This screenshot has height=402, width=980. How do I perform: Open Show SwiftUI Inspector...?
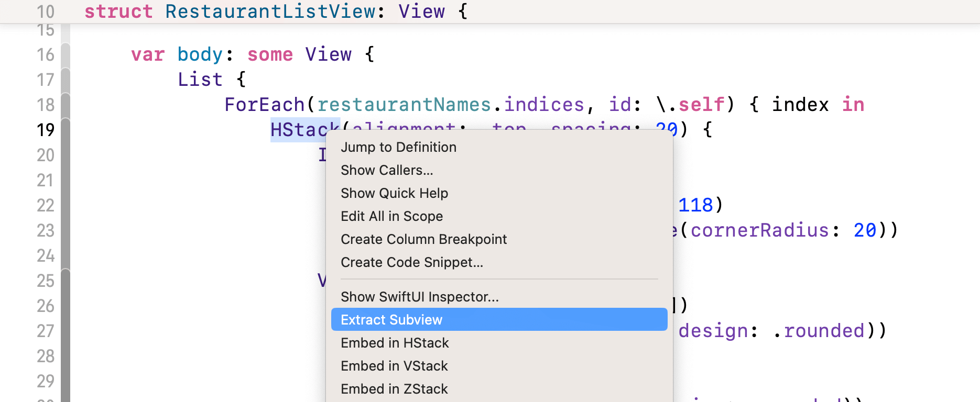[419, 297]
